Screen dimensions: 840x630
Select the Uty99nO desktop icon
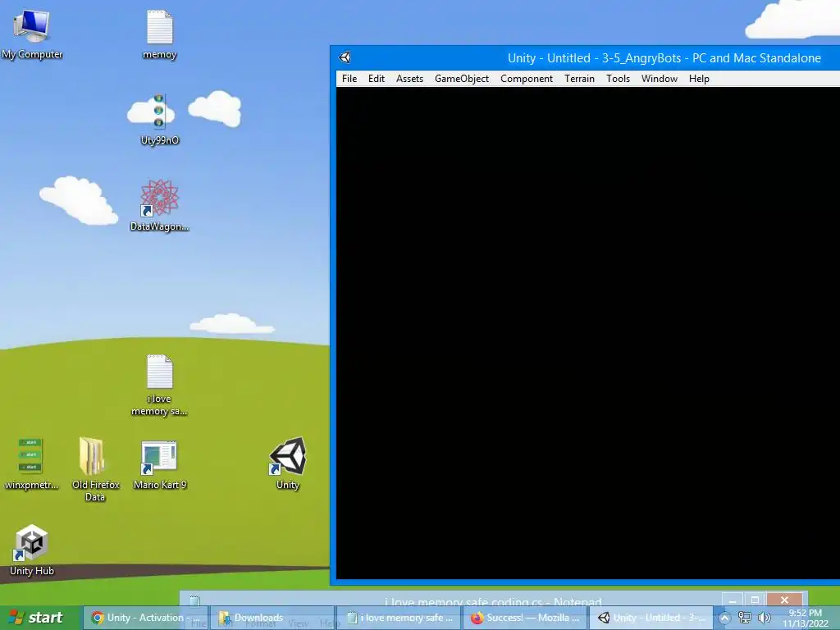pyautogui.click(x=160, y=120)
